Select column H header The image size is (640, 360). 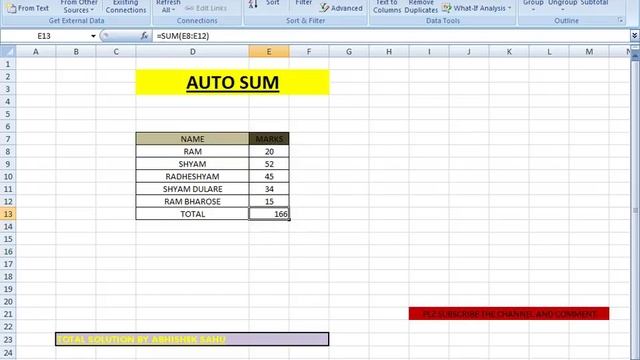pos(389,51)
